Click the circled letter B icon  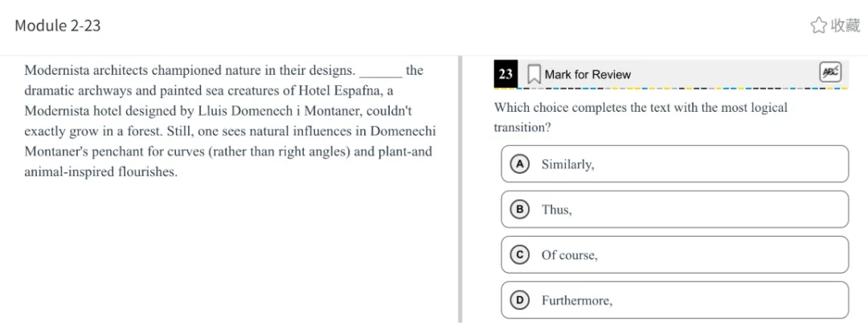[520, 209]
